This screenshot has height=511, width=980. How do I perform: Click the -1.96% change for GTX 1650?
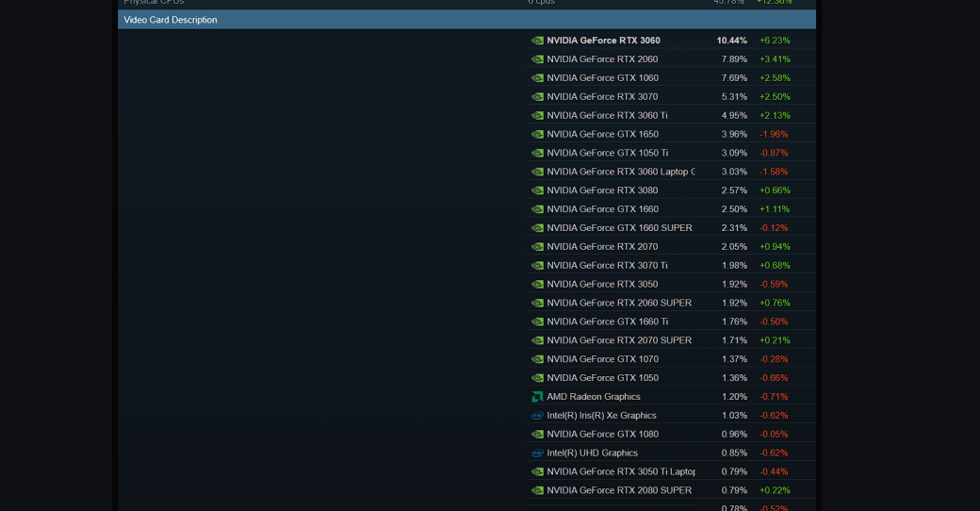(774, 134)
